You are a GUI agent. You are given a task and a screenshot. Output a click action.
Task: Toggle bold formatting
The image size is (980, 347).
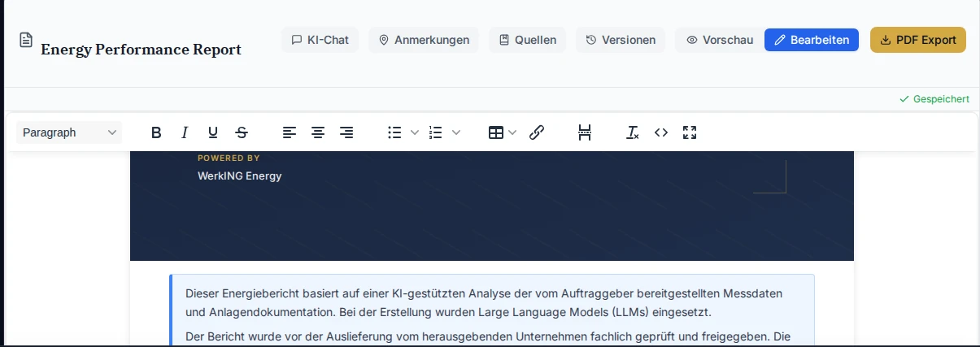157,132
